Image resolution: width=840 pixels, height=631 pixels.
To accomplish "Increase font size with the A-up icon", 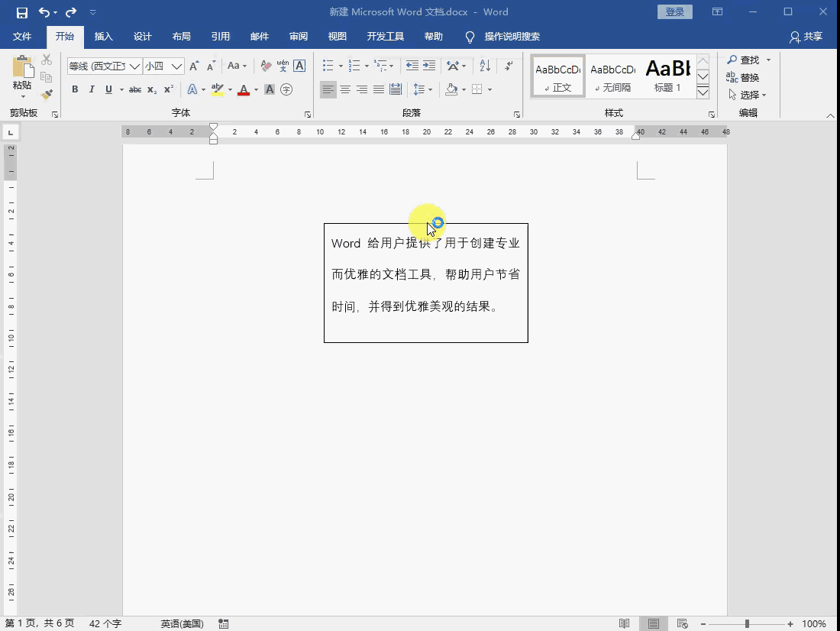I will [194, 66].
